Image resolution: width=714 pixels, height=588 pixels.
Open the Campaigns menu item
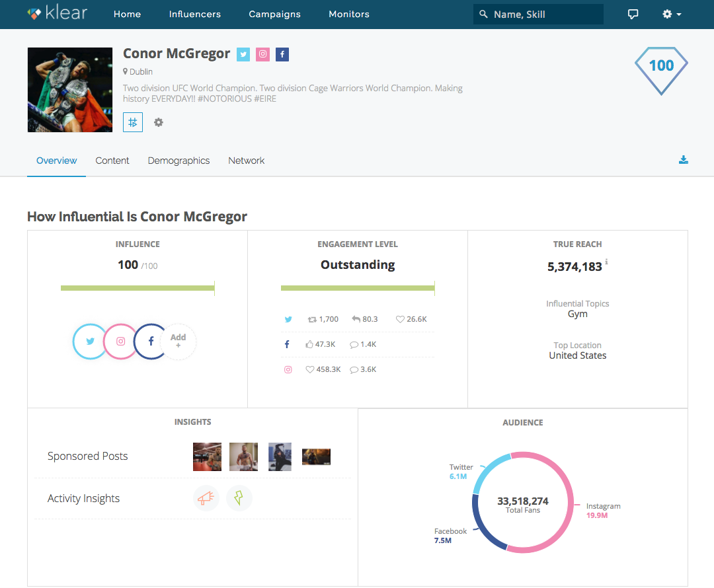pyautogui.click(x=274, y=14)
